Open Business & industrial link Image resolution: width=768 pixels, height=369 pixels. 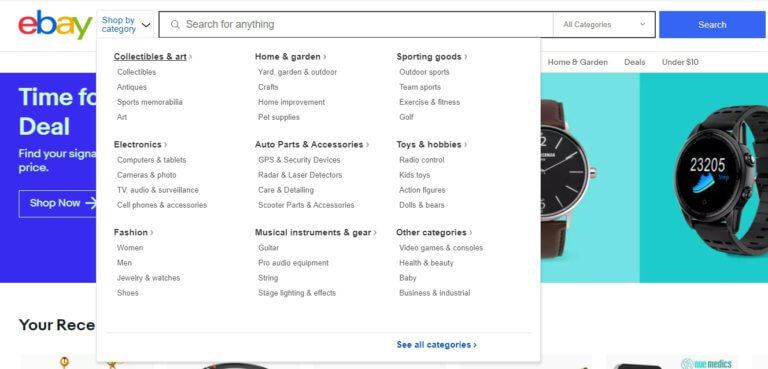tap(434, 293)
